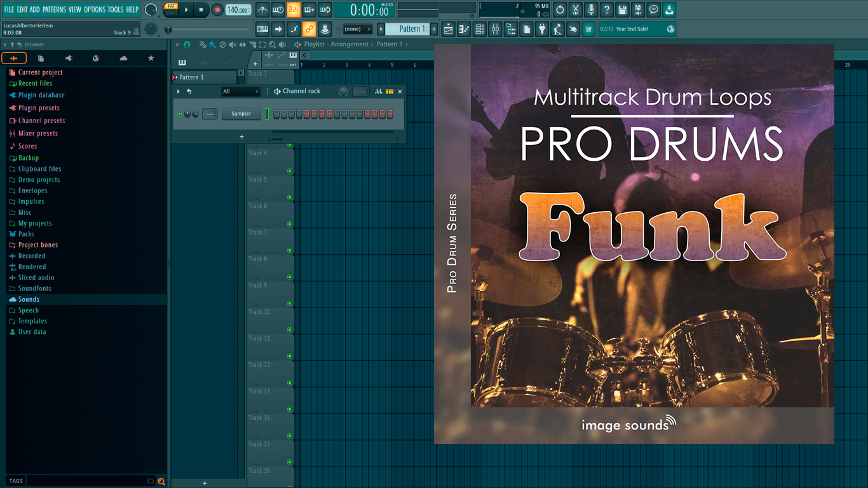Enable the wait for input icon
The width and height of the screenshot is (868, 488).
pos(278,10)
